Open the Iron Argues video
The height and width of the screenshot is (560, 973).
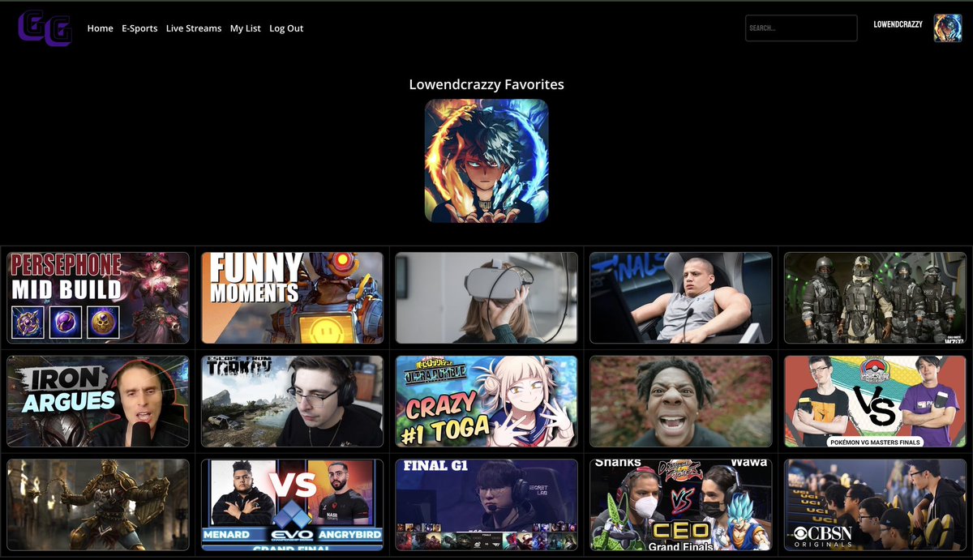click(98, 401)
